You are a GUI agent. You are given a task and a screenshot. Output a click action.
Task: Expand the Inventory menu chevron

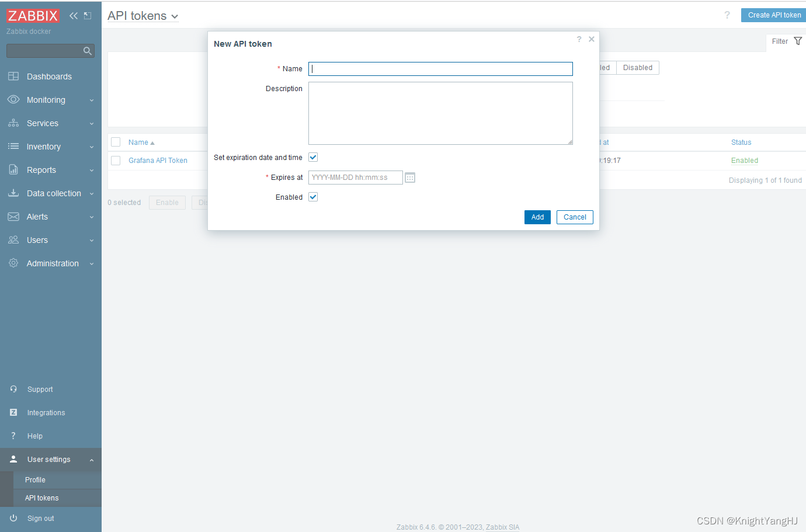[x=92, y=147]
